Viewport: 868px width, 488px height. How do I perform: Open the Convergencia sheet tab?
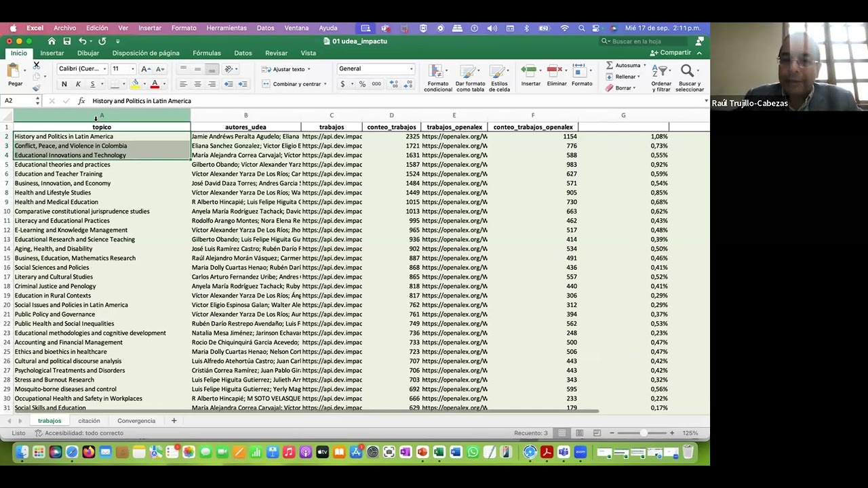click(x=136, y=421)
